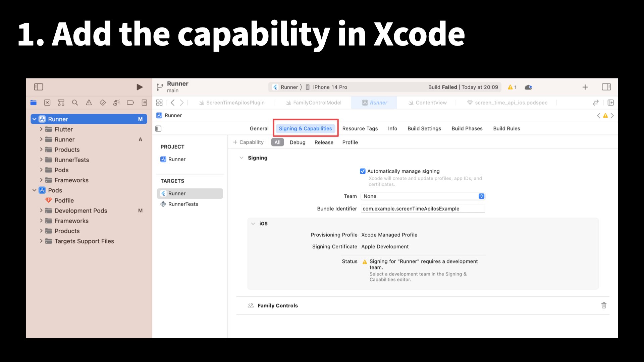Uncheck Automatically manage signing checkbox
644x362 pixels.
pyautogui.click(x=363, y=171)
